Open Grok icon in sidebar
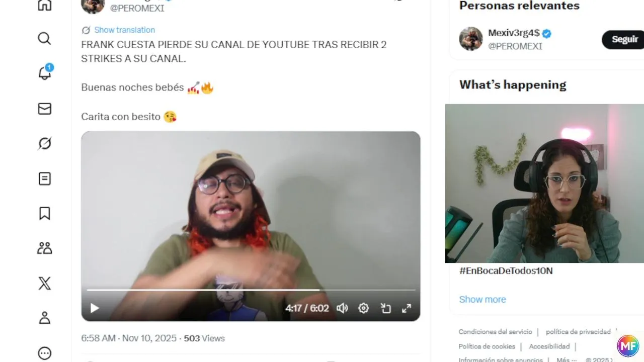 [44, 144]
